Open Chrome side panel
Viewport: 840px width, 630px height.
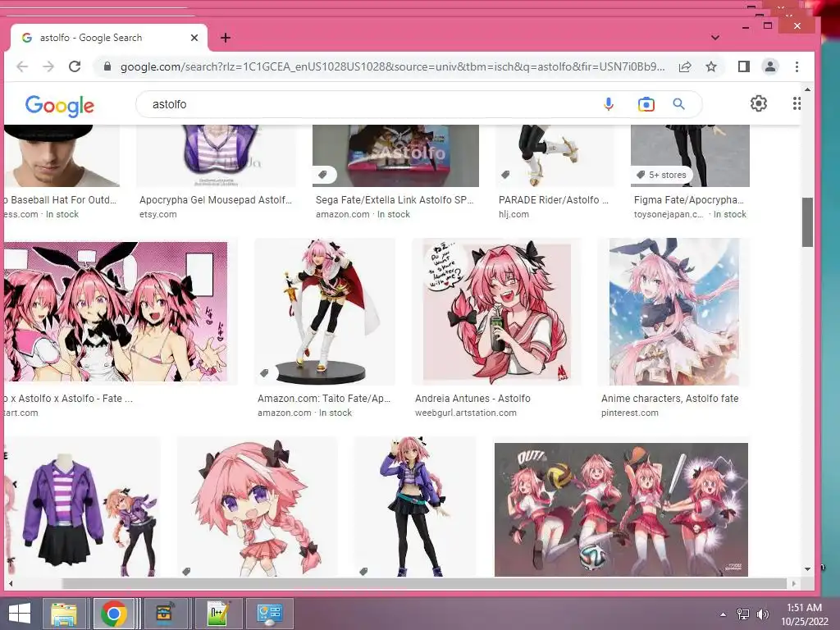(743, 66)
